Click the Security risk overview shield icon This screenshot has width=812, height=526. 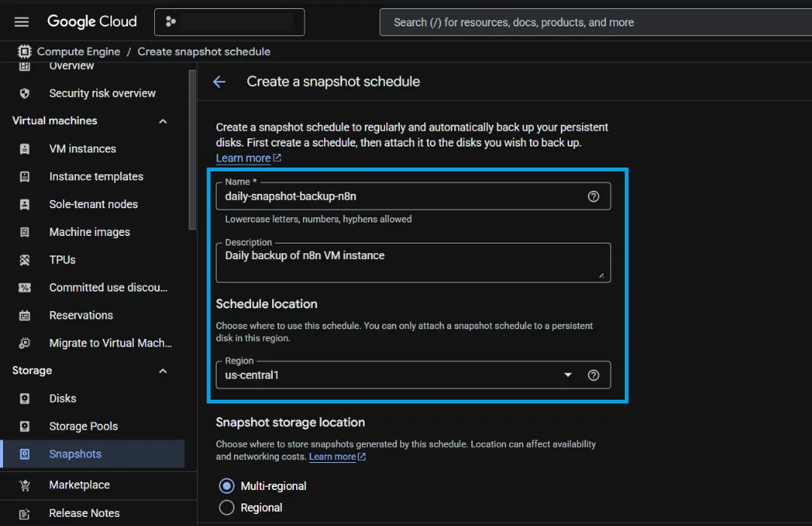point(24,93)
